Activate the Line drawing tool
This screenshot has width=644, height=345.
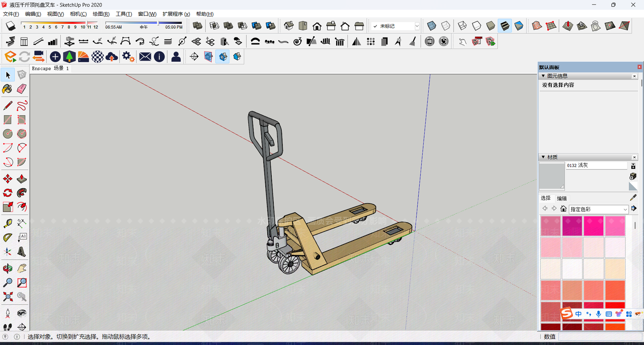coord(7,105)
